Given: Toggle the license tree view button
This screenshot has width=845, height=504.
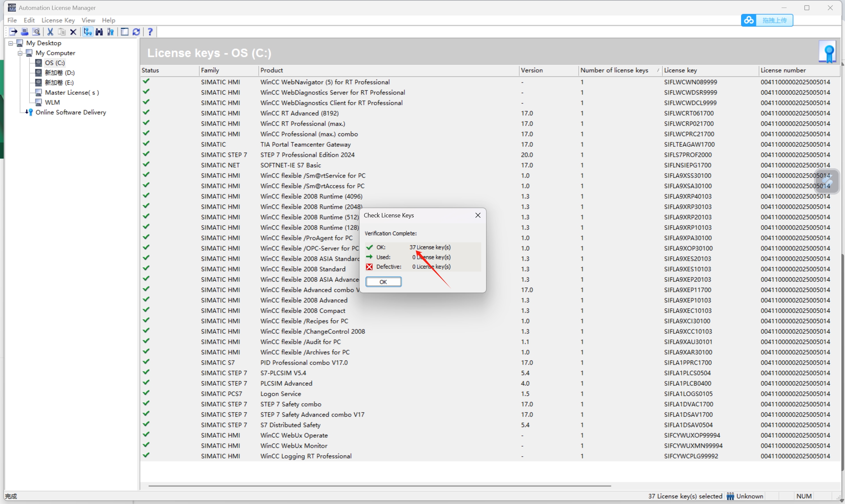Looking at the screenshot, I should [88, 32].
